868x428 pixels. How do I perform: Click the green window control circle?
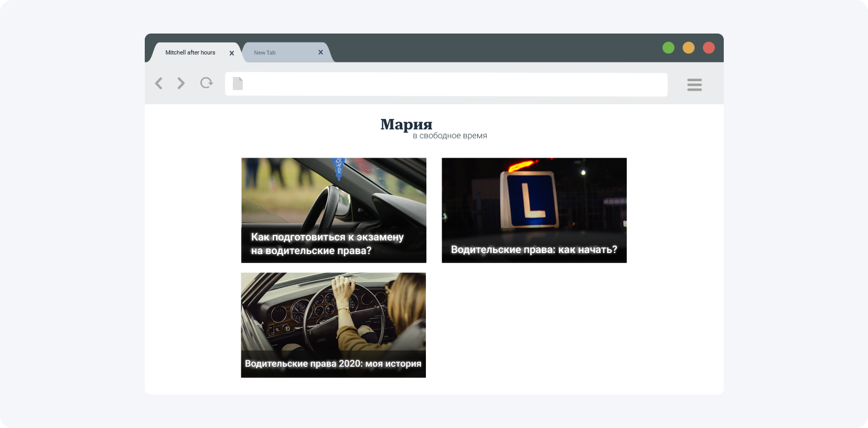[668, 48]
